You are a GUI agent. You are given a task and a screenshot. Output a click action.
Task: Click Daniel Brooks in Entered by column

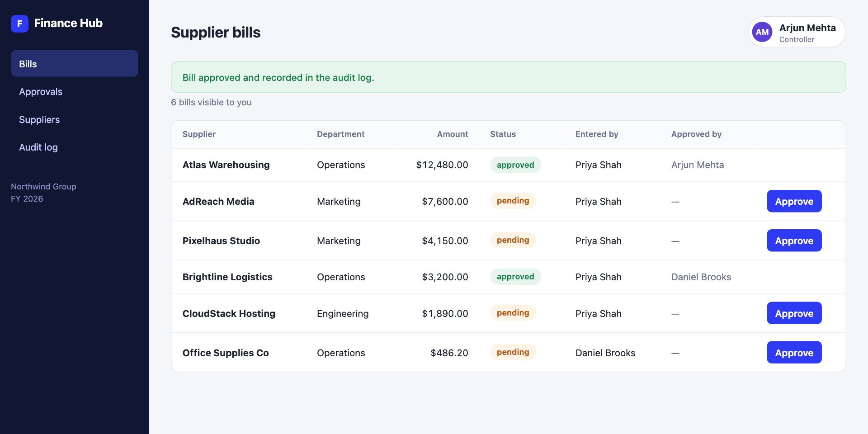pyautogui.click(x=605, y=353)
